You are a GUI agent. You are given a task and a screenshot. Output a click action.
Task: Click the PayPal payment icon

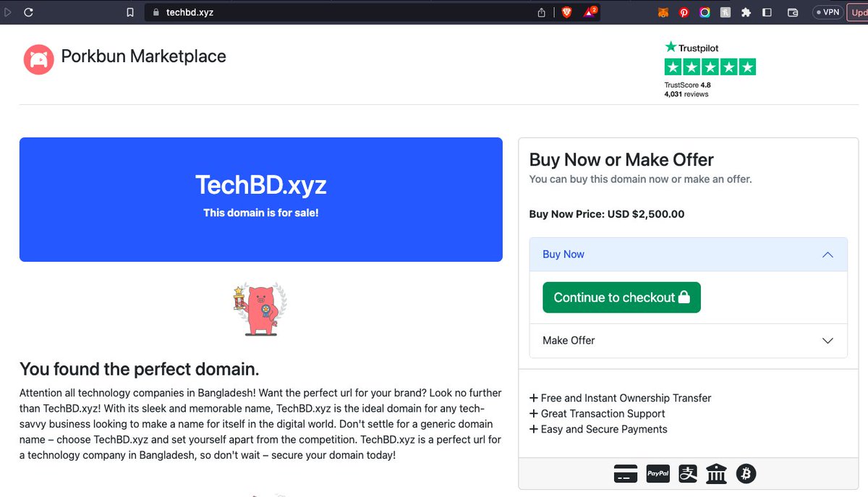click(658, 474)
